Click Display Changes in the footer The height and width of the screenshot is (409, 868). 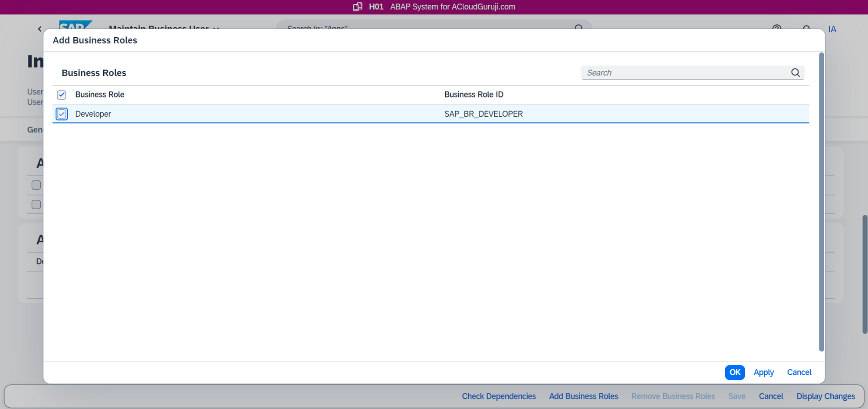(x=825, y=396)
